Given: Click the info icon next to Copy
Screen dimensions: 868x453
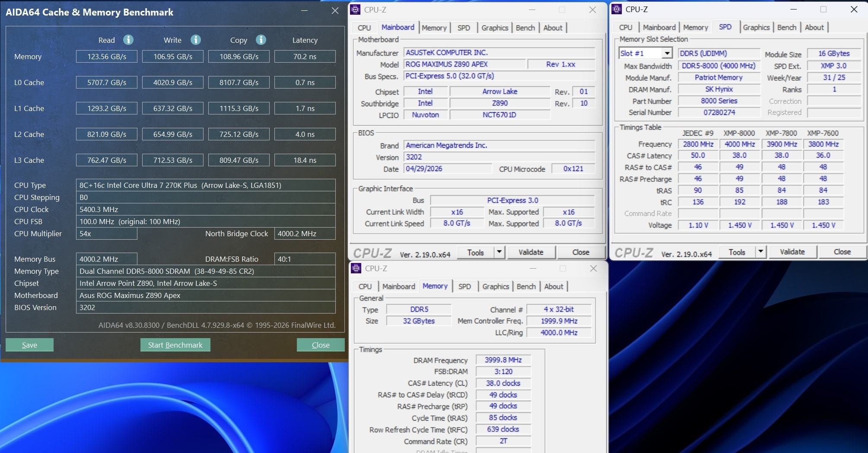Looking at the screenshot, I should 261,40.
